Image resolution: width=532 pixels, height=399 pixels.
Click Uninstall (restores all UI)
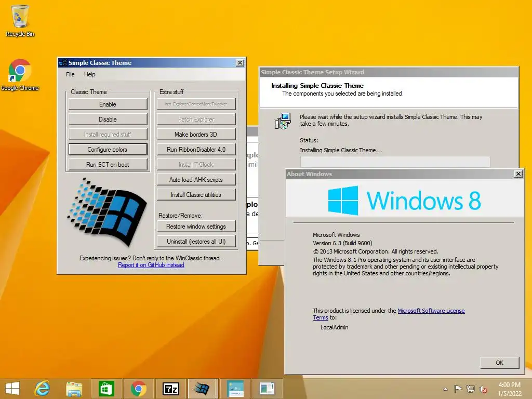click(196, 242)
